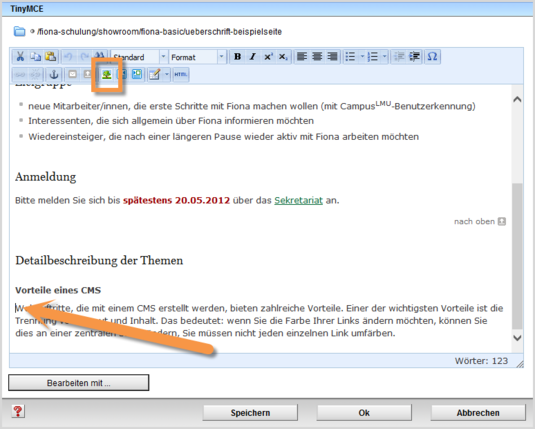Click the bullet starting with Wiedereinsteiger
This screenshot has width=535, height=429.
[x=223, y=137]
